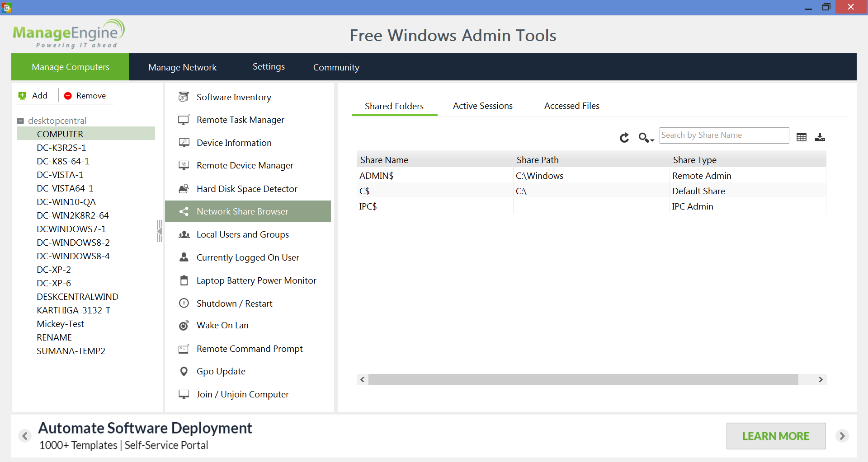Open the search options magnifier dropdown
The height and width of the screenshot is (462, 868).
[x=646, y=137]
